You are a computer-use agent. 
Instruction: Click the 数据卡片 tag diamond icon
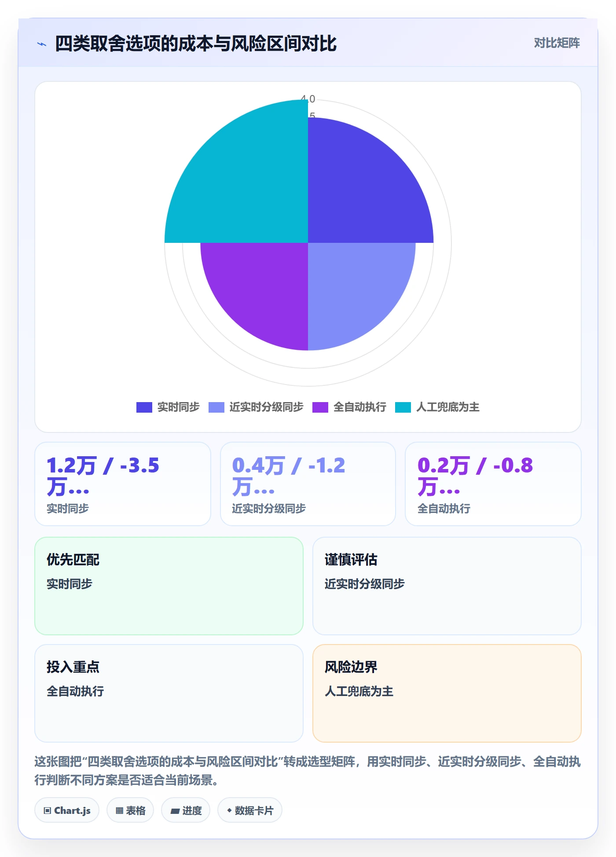(229, 810)
